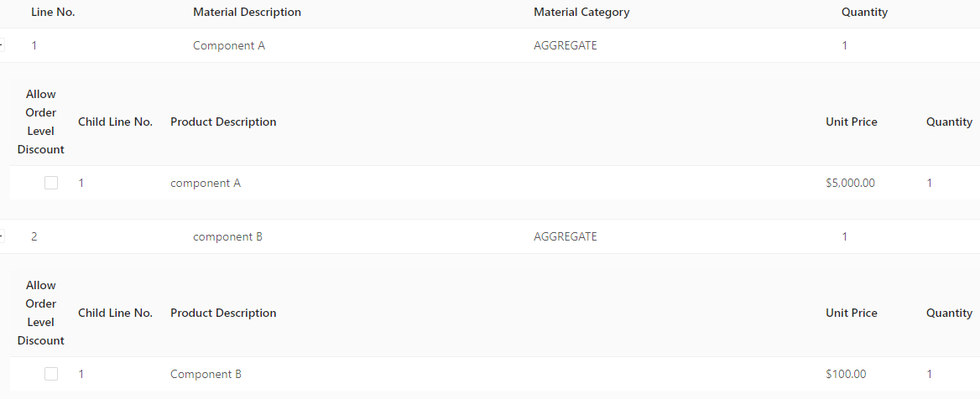Screen dimensions: 980x399
Task: Open child line 1 under Component A
Action: click(x=81, y=183)
